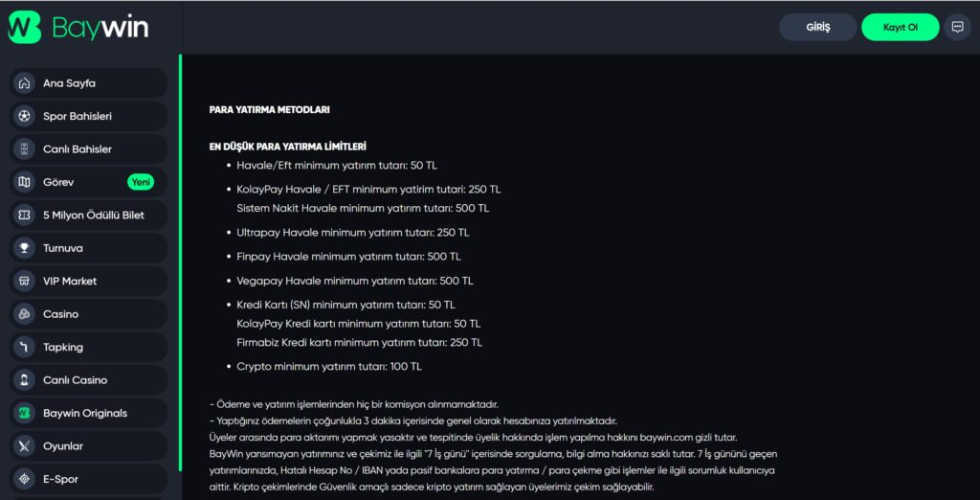Click the Yeni badge next to Görev
Screen dimensions: 980x500
(141, 182)
